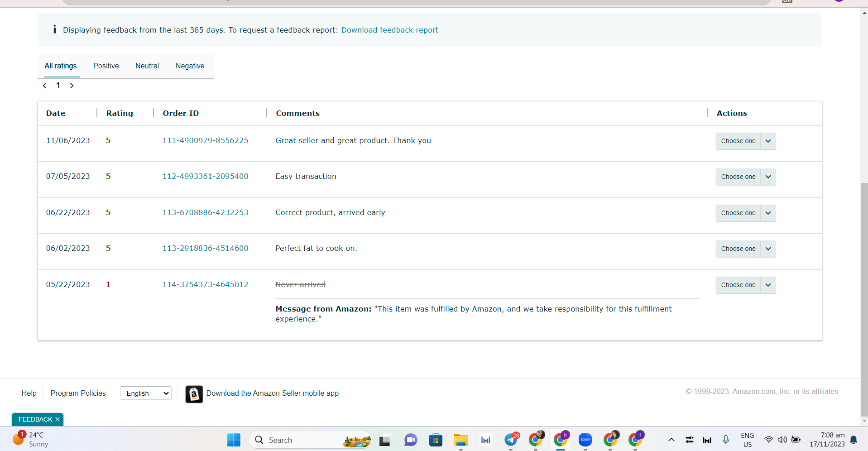This screenshot has height=451, width=868.
Task: Click Choose one for Easy transaction row
Action: (x=738, y=177)
